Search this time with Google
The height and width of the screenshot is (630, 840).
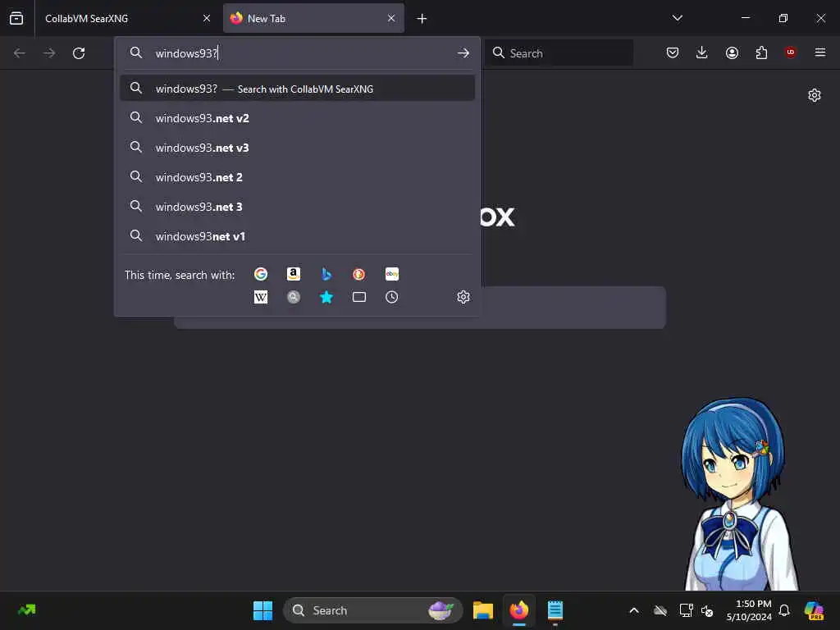click(261, 274)
